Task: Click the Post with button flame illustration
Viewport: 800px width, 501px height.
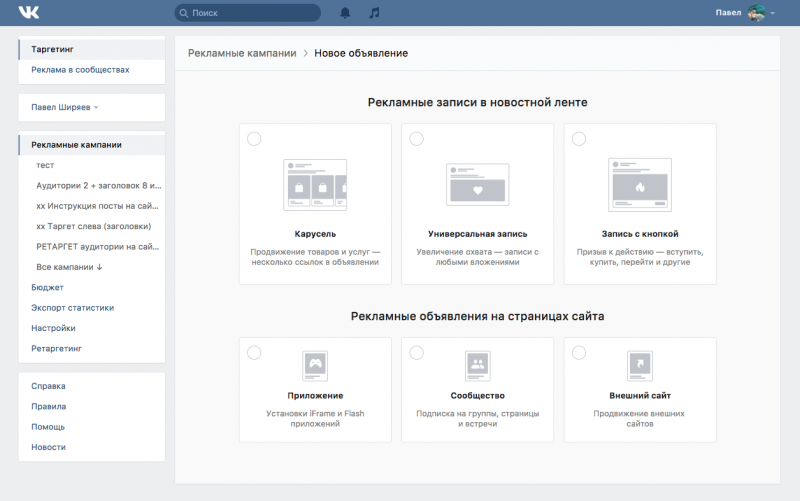Action: pos(640,185)
